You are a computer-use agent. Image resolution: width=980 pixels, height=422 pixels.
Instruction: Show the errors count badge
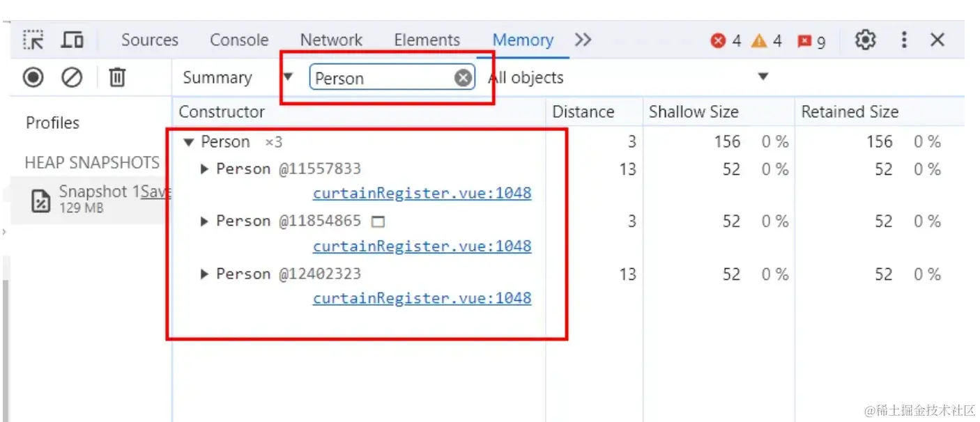coord(726,41)
